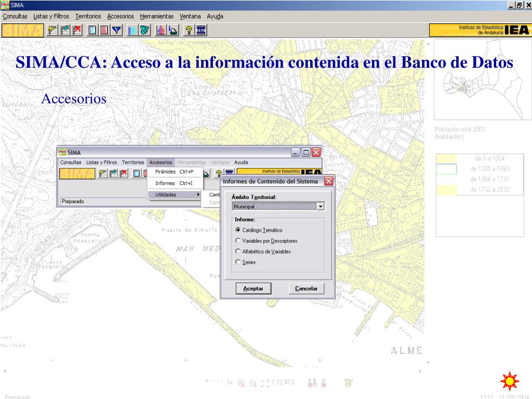
Task: Click the Andalucía map territories icon in main toolbar
Action: click(x=144, y=30)
